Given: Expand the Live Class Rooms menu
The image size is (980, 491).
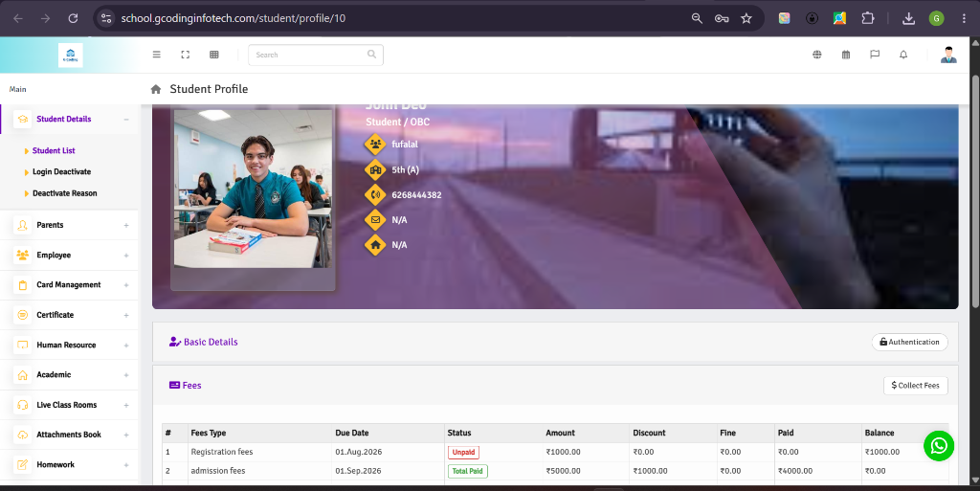Looking at the screenshot, I should click(69, 405).
